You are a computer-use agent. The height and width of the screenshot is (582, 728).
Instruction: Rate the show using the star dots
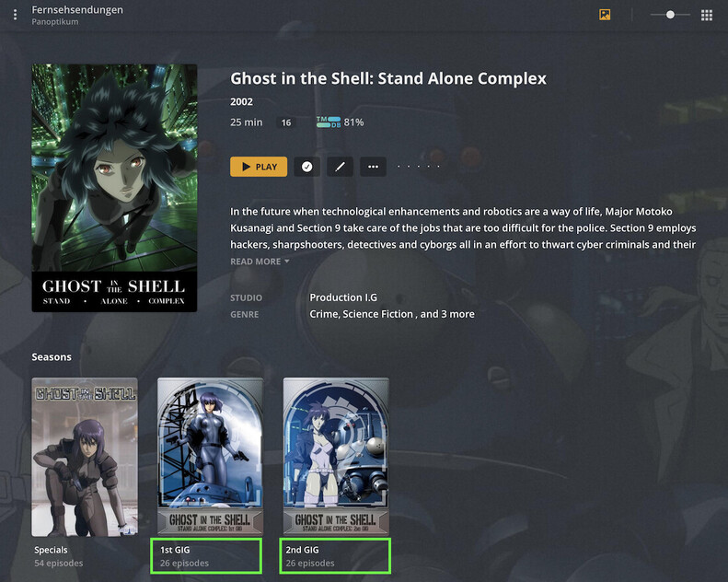point(419,167)
